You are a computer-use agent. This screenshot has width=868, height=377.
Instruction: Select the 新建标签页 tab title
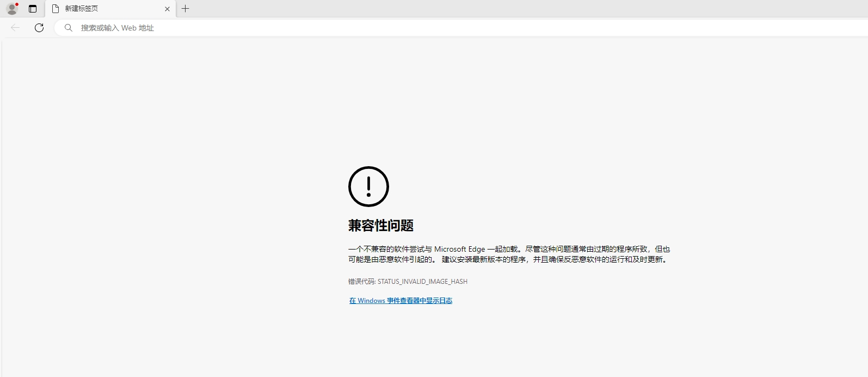pyautogui.click(x=82, y=9)
